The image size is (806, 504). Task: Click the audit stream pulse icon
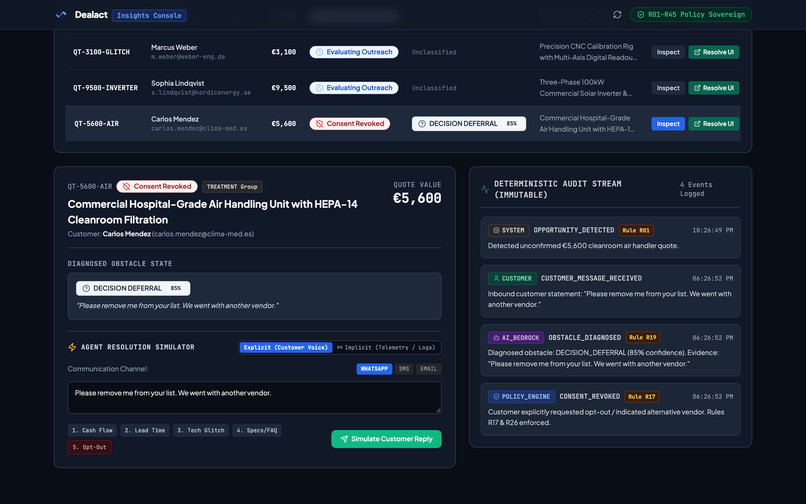(x=485, y=189)
